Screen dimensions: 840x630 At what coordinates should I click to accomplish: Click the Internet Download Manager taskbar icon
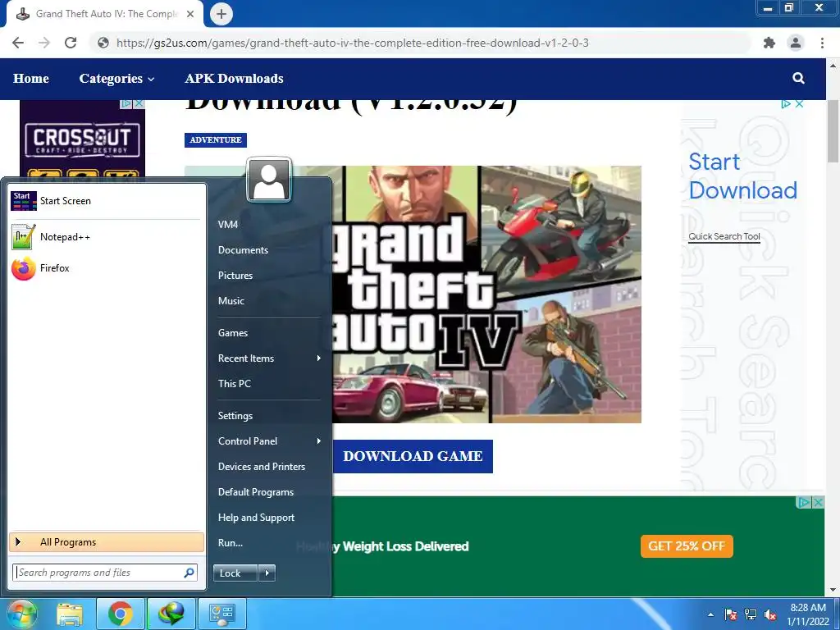[171, 614]
